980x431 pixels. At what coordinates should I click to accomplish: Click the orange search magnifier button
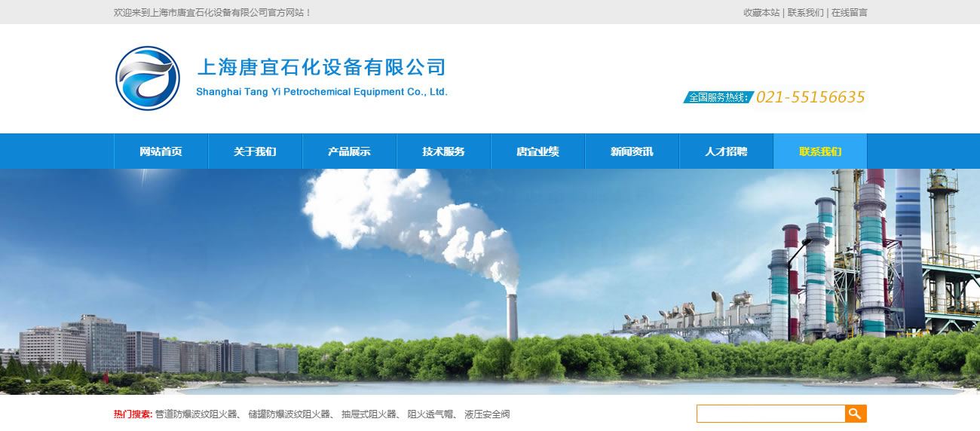pos(856,414)
